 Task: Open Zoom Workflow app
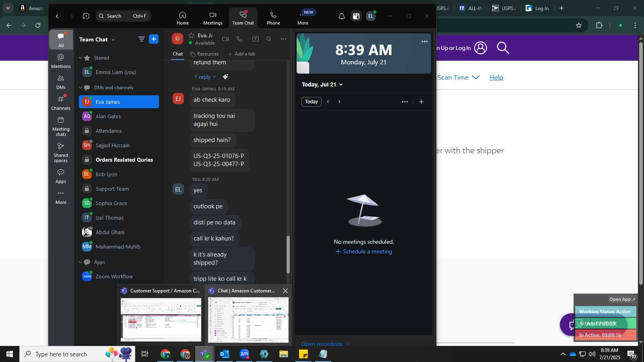[x=119, y=276]
